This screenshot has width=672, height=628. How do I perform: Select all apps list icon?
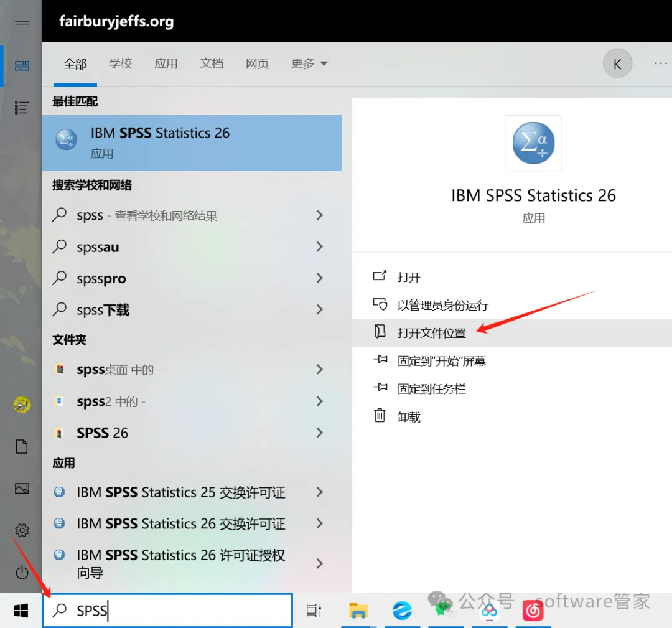point(21,107)
